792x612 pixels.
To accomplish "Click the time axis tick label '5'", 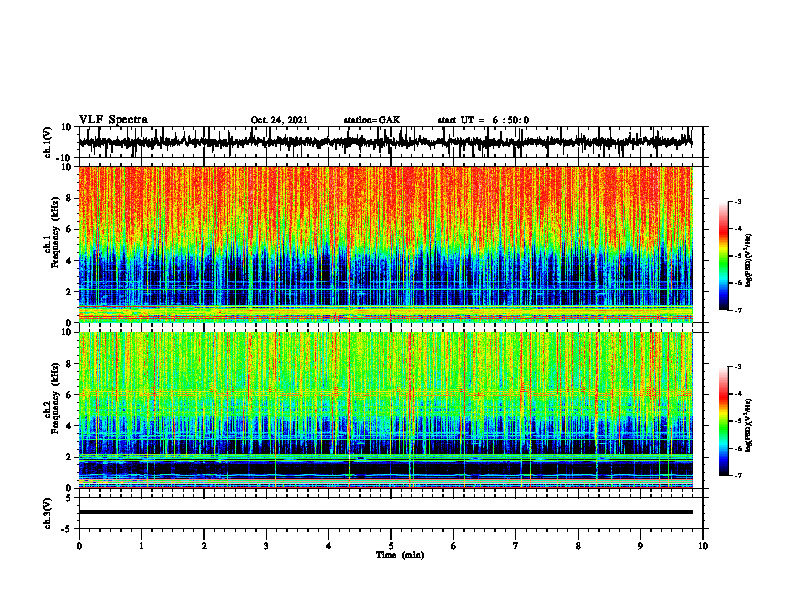I will (391, 546).
